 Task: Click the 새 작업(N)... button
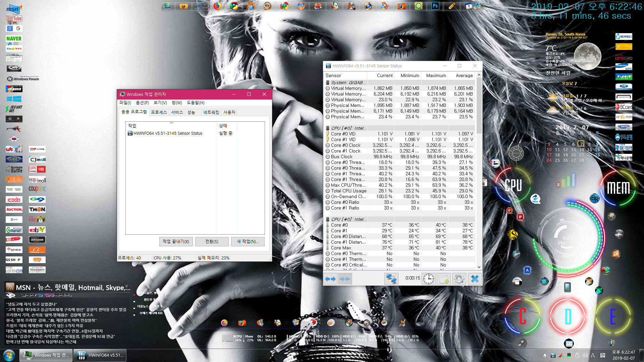[x=248, y=242]
